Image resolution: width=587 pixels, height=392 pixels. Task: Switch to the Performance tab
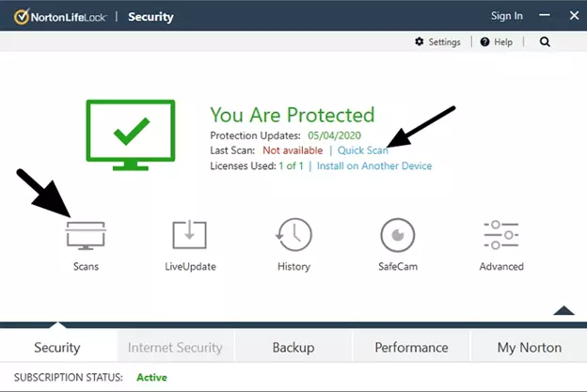coord(410,347)
